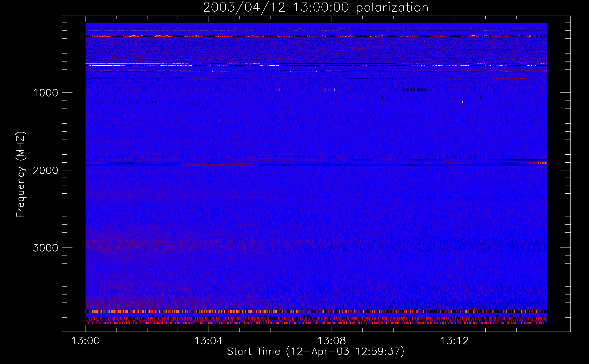This screenshot has width=589, height=364.
Task: Click the 13:04 time tick label
Action: click(208, 341)
